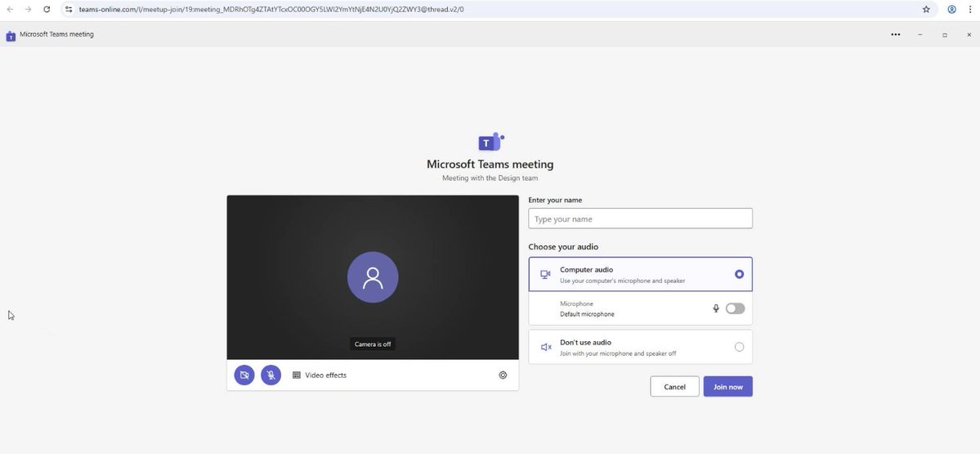Maximize the Teams meeting window

(x=944, y=35)
